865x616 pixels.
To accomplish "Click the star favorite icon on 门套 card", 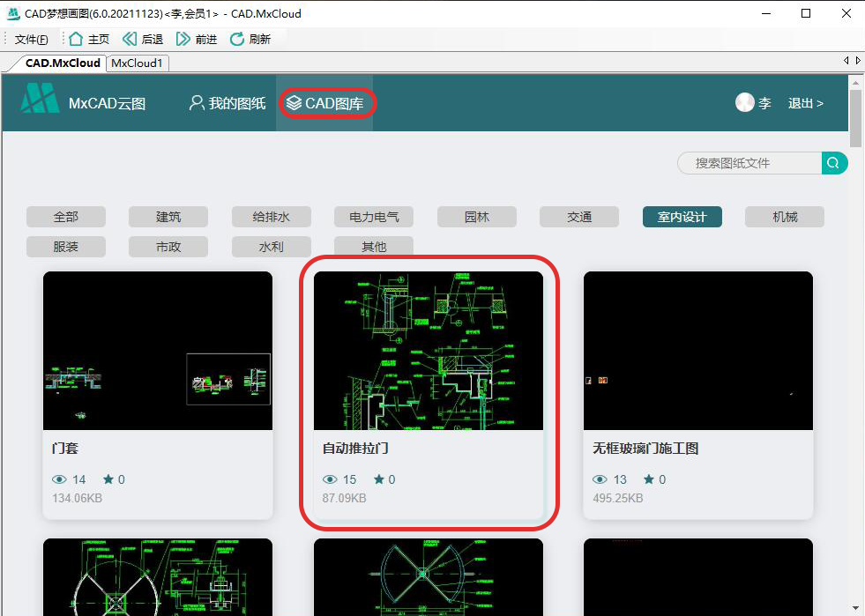I will [x=108, y=479].
